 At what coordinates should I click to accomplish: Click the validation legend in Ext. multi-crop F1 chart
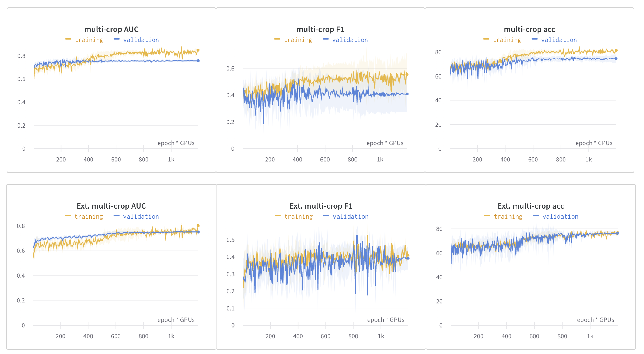[x=346, y=216]
